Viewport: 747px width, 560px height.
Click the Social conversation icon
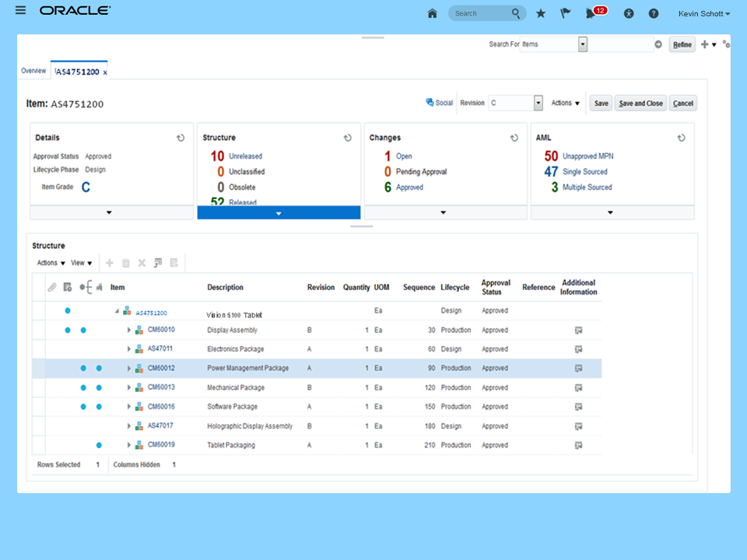click(x=430, y=103)
